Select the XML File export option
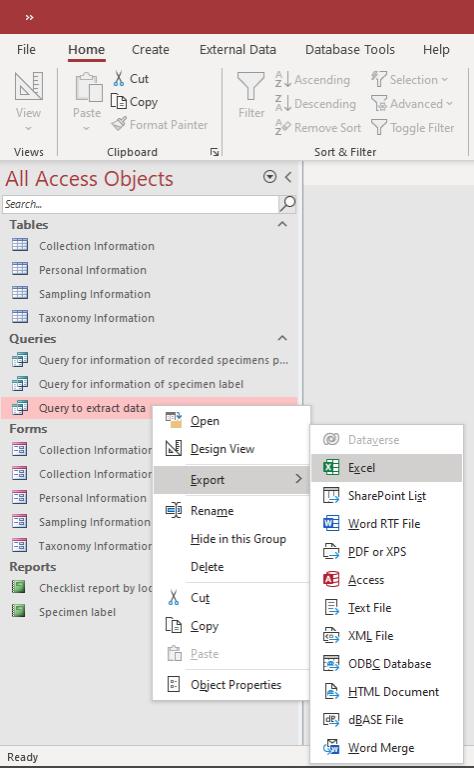 [386, 636]
